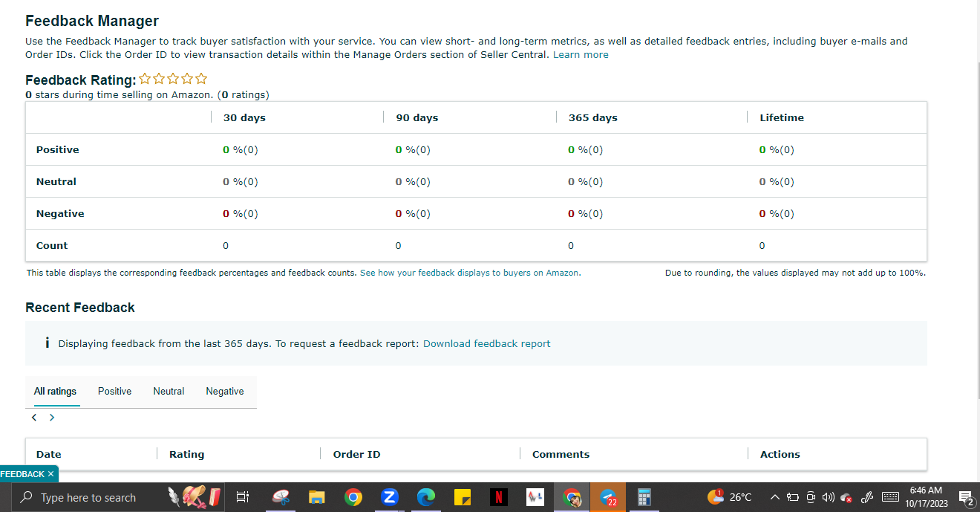Go to previous feedback page arrow
Viewport: 980px width, 512px height.
click(34, 418)
